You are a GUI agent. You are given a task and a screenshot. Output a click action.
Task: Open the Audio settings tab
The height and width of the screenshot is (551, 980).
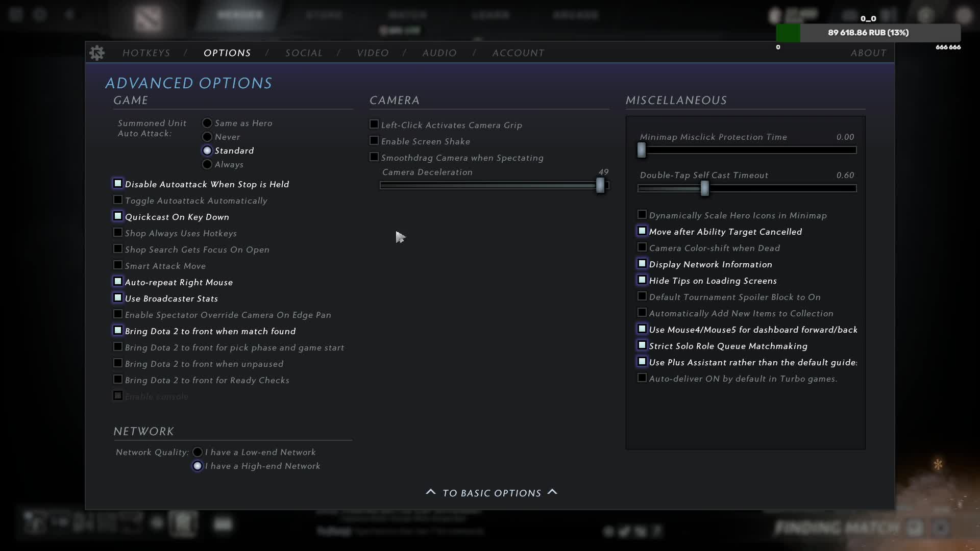(439, 53)
